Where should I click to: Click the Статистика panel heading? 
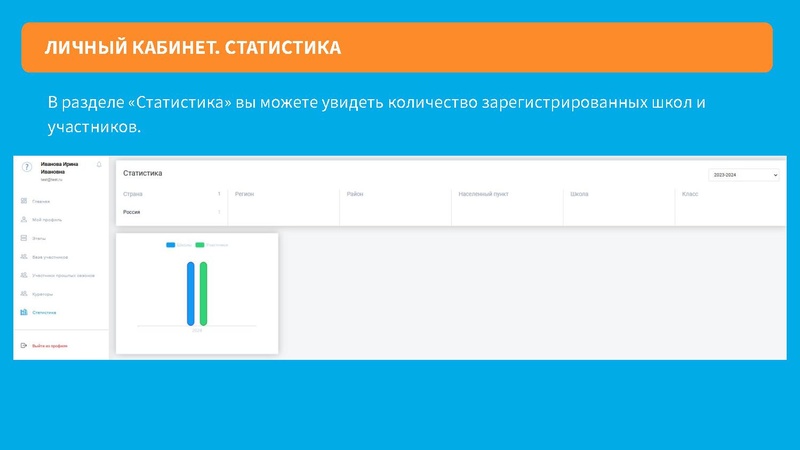point(142,173)
